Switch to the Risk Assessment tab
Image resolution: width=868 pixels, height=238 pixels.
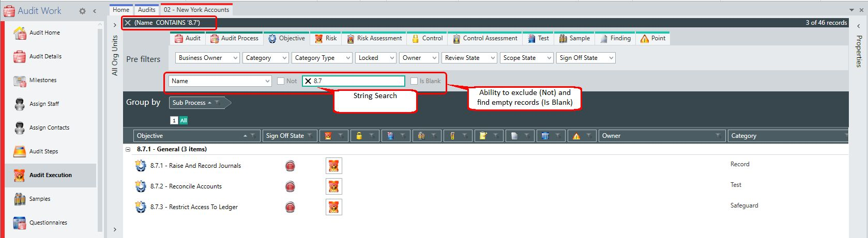(374, 38)
